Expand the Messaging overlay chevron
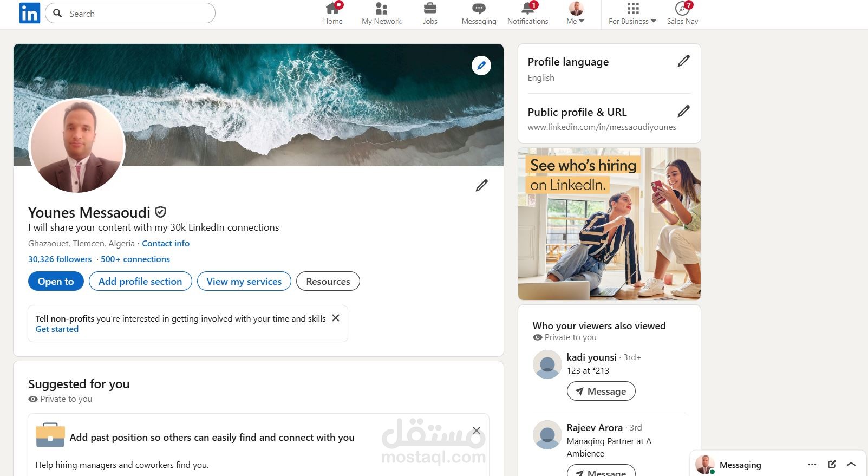The image size is (868, 476). pos(851,464)
